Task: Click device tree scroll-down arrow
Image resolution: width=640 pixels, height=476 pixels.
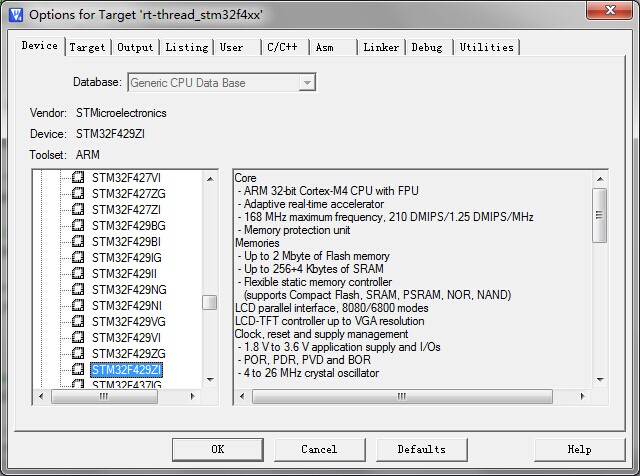Action: 210,380
